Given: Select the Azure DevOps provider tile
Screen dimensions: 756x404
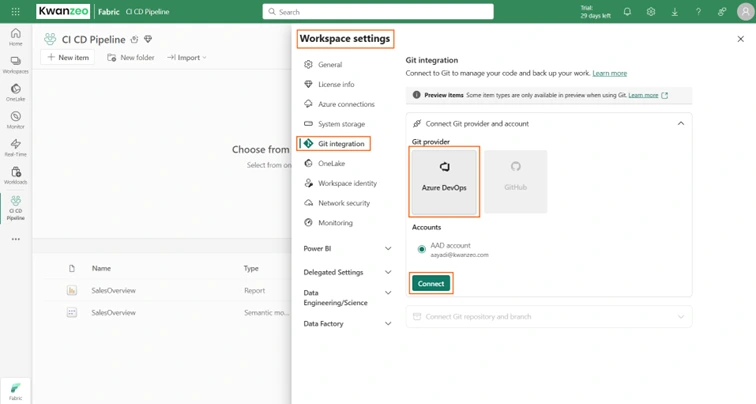Looking at the screenshot, I should 444,182.
